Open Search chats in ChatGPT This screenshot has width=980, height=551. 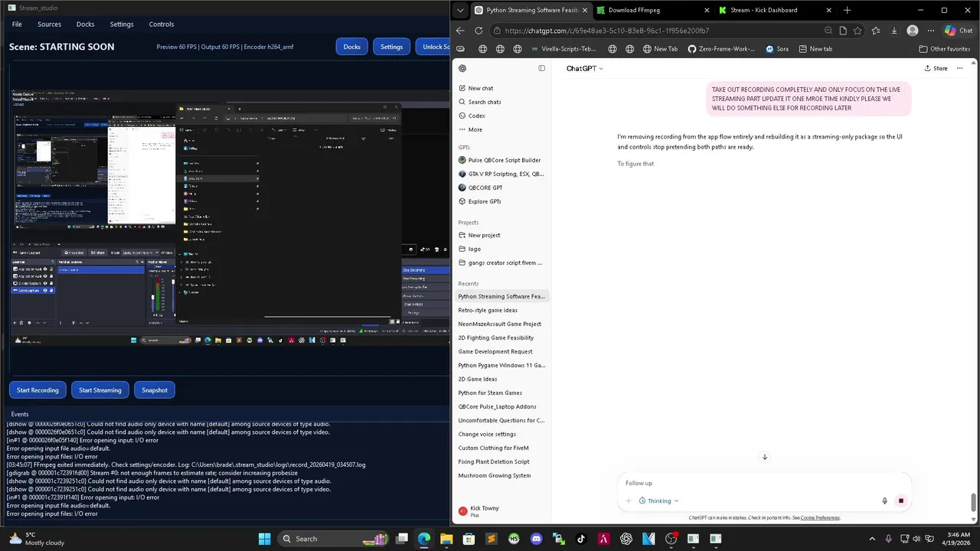tap(501, 102)
